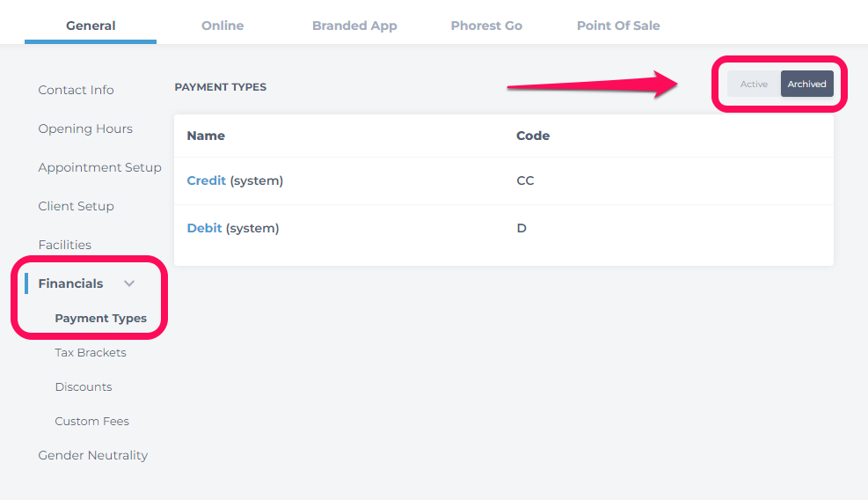
Task: Select Facilities in sidebar
Action: [65, 245]
